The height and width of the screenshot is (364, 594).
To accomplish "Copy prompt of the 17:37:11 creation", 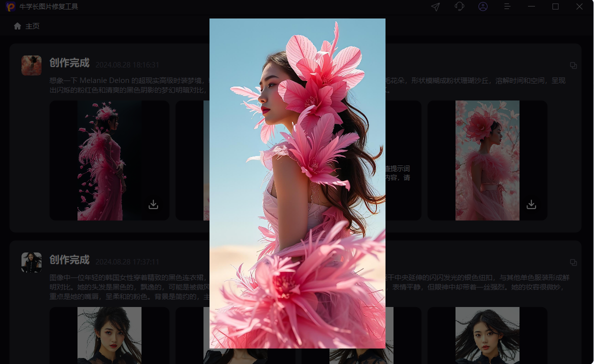I will [573, 262].
